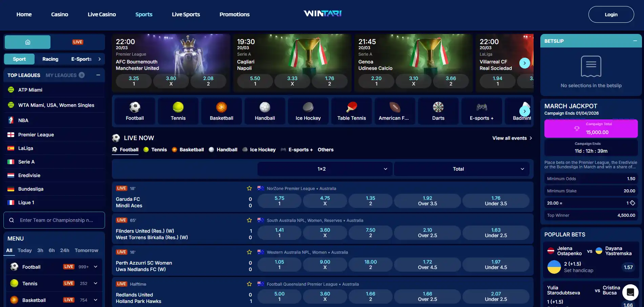Expand the Tennis menu row
The height and width of the screenshot is (307, 644).
click(54, 284)
